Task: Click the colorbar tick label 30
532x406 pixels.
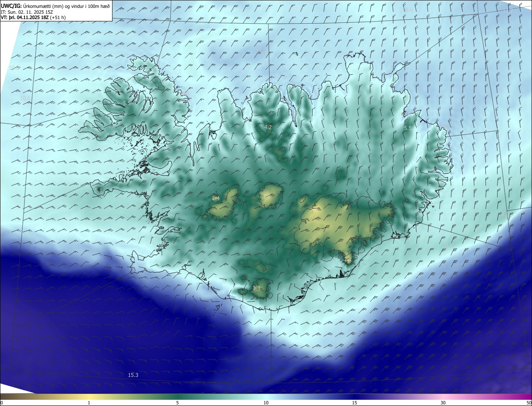Action: pos(443,403)
